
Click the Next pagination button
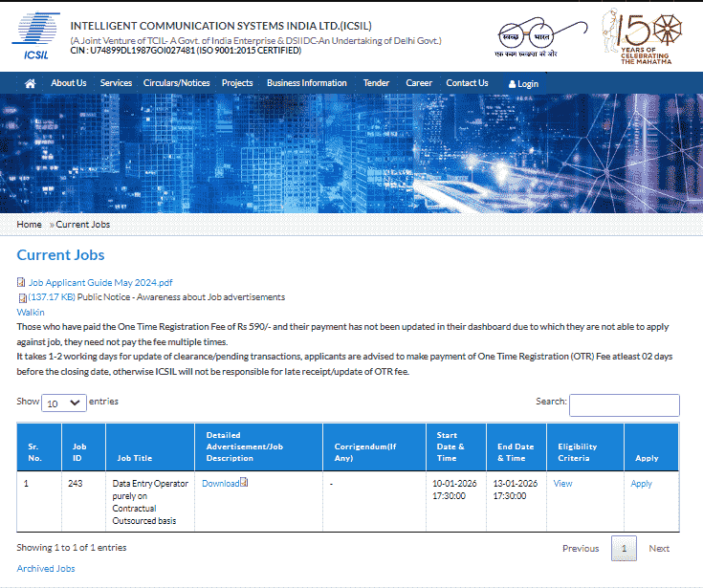pyautogui.click(x=659, y=549)
